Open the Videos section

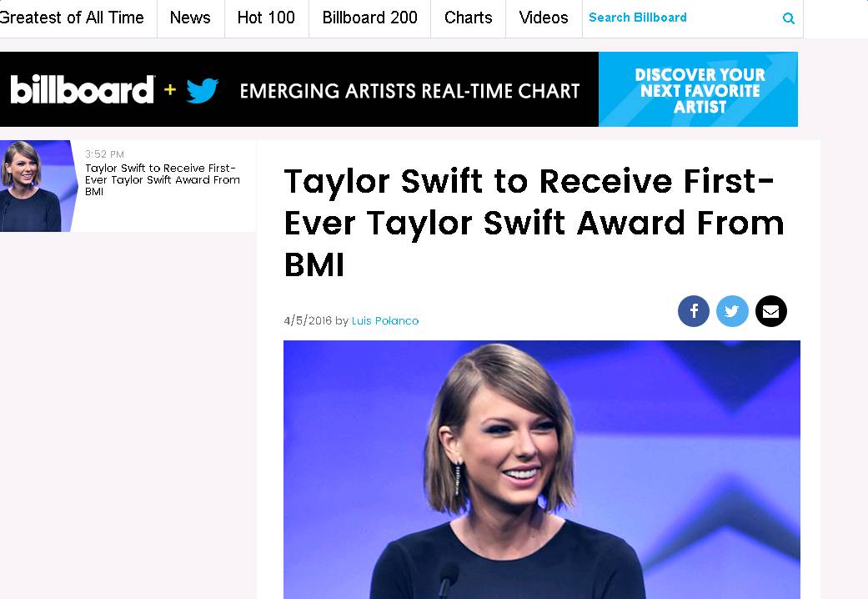[x=544, y=18]
